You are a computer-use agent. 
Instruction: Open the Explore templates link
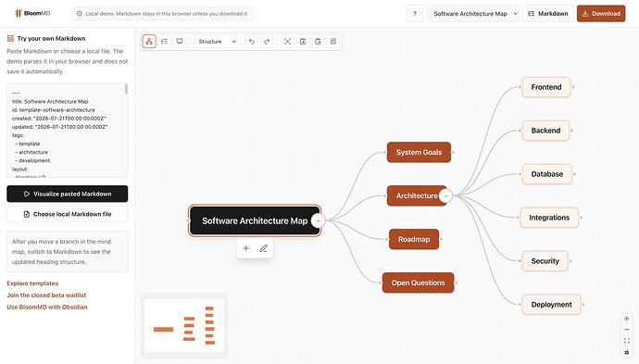tap(32, 283)
